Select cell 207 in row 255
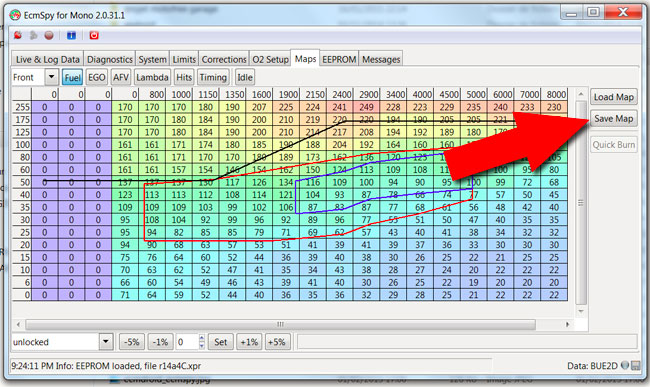Image resolution: width=650 pixels, height=387 pixels. pyautogui.click(x=259, y=107)
